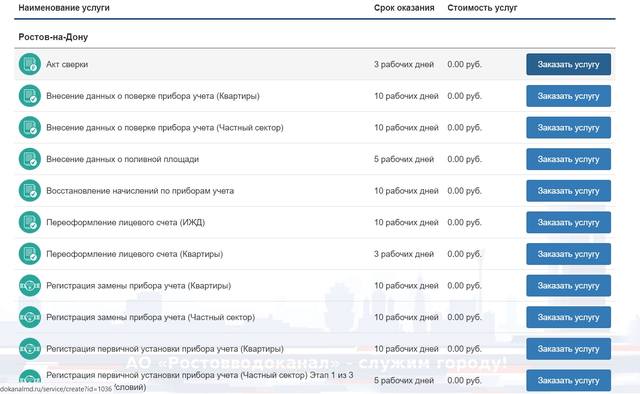The image size is (640, 394).
Task: Order the Акт сверки service
Action: point(568,65)
